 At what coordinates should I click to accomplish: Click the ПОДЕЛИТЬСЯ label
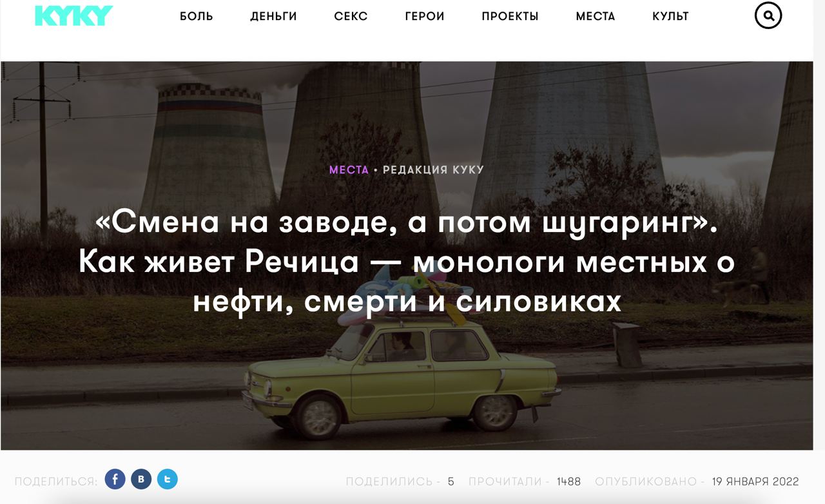[56, 481]
